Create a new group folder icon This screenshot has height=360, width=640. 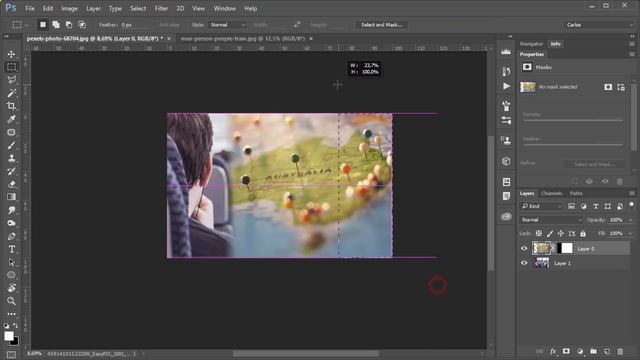click(593, 351)
